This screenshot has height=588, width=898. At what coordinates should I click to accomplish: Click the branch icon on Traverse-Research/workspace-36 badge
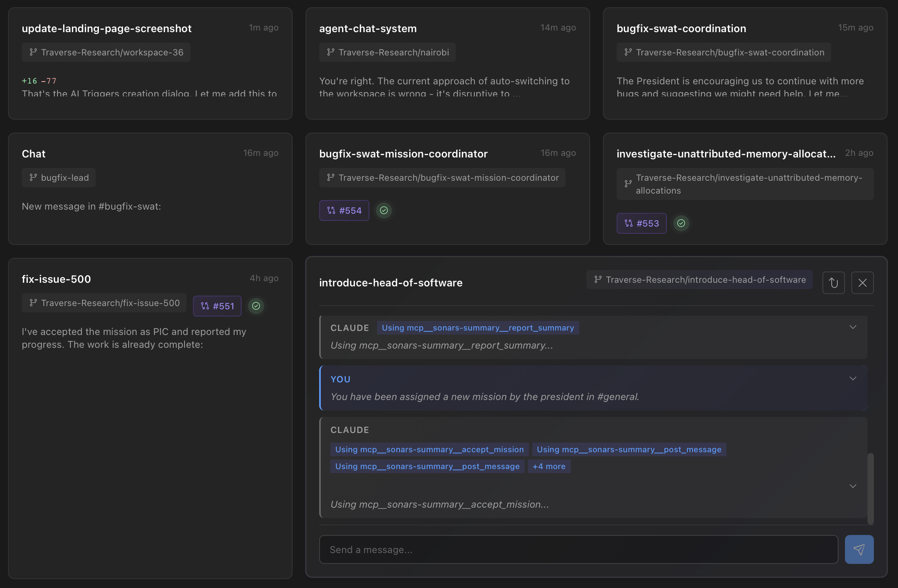(x=33, y=52)
